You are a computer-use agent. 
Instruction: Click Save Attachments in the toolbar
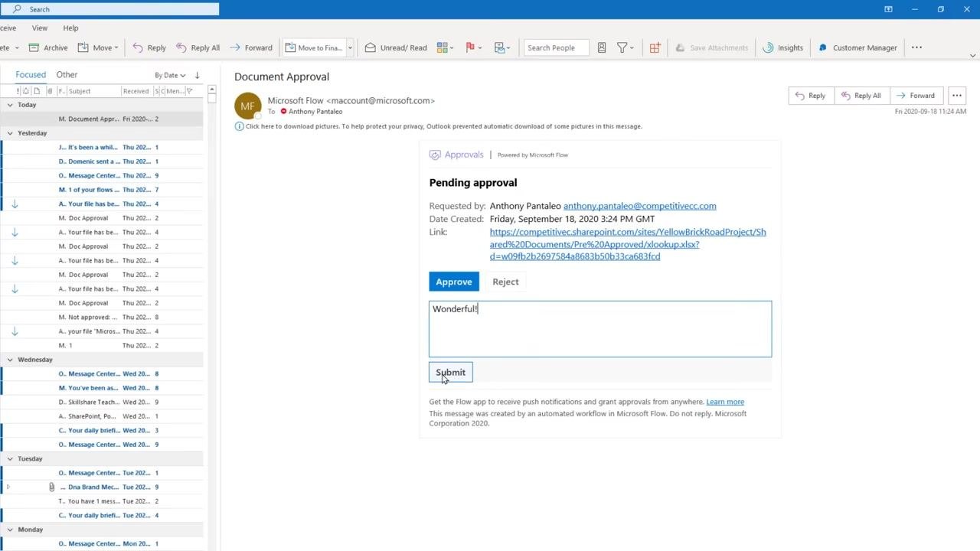pyautogui.click(x=711, y=47)
